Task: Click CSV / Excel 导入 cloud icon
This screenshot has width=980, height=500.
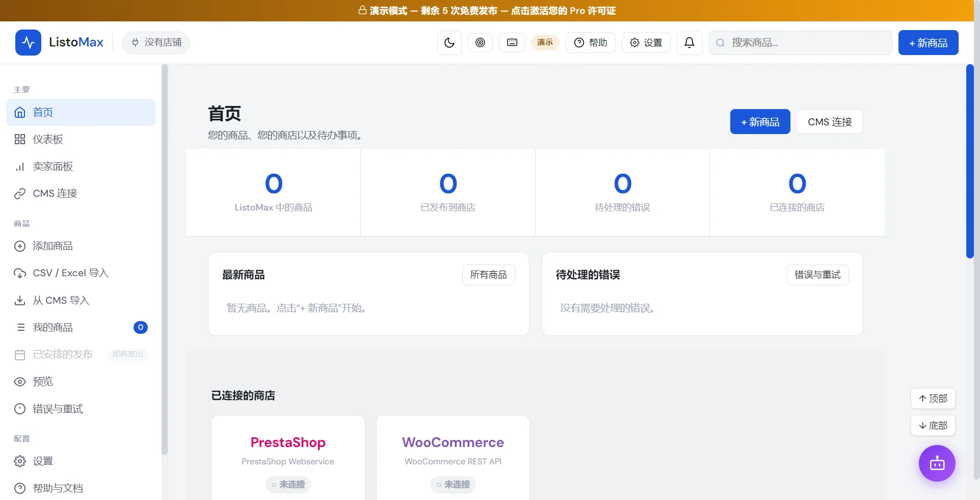Action: [20, 273]
